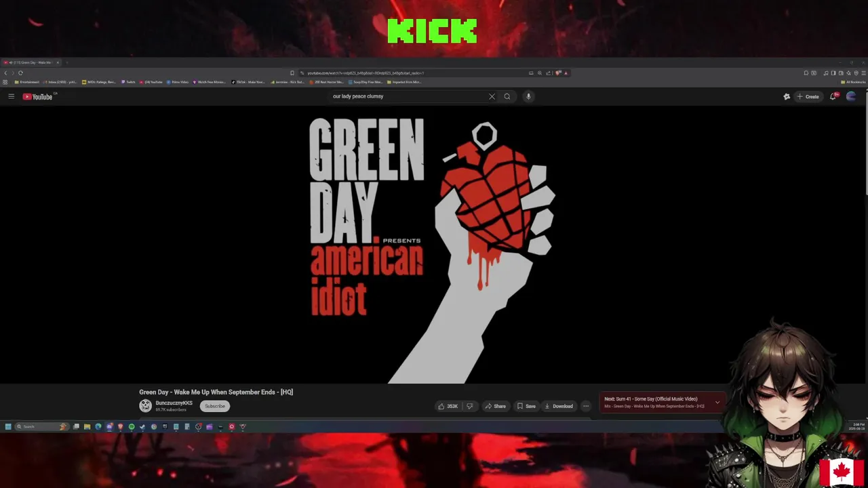
Task: Open the IMDb Ratings bookmark
Action: point(99,82)
